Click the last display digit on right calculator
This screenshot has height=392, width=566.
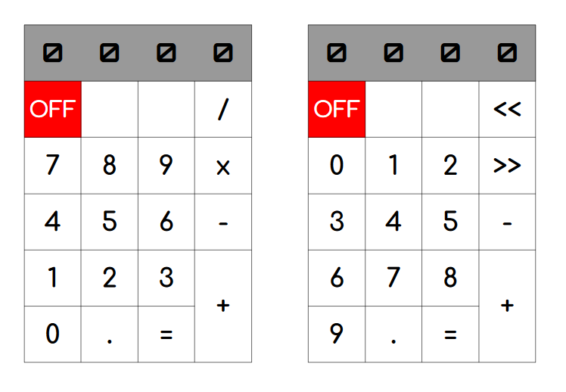click(507, 53)
